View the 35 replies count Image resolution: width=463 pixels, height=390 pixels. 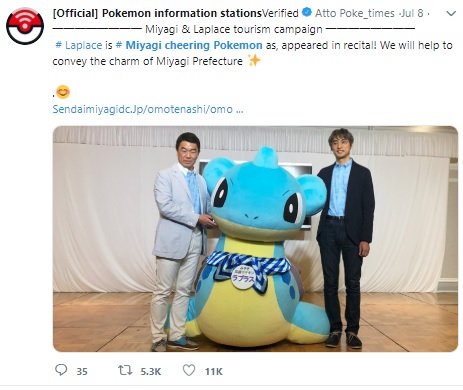(x=82, y=371)
